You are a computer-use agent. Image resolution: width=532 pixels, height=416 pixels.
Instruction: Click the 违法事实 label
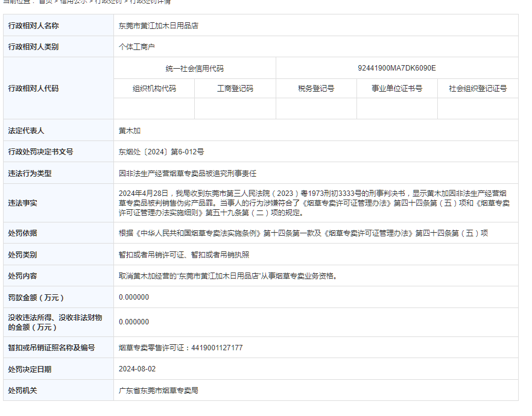click(x=22, y=203)
